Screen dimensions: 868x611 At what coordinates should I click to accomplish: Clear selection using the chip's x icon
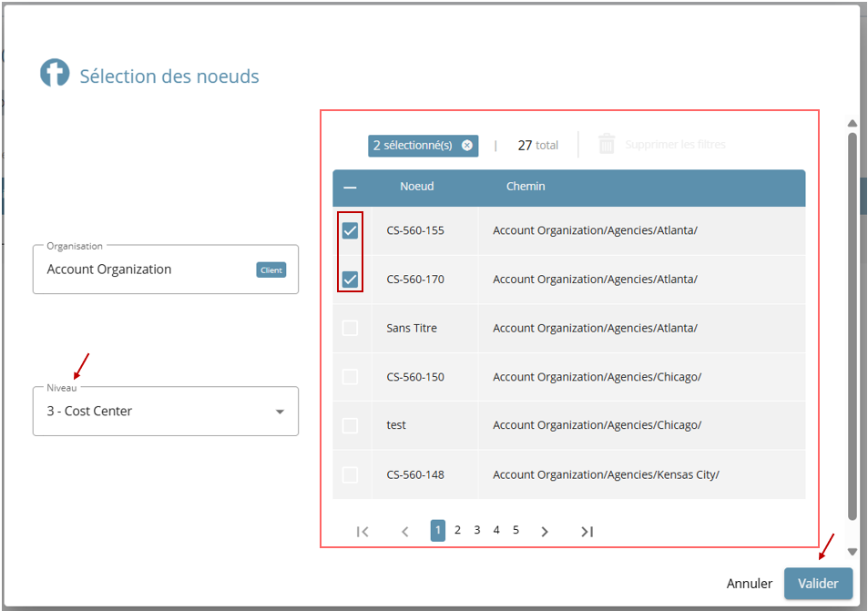(x=467, y=146)
